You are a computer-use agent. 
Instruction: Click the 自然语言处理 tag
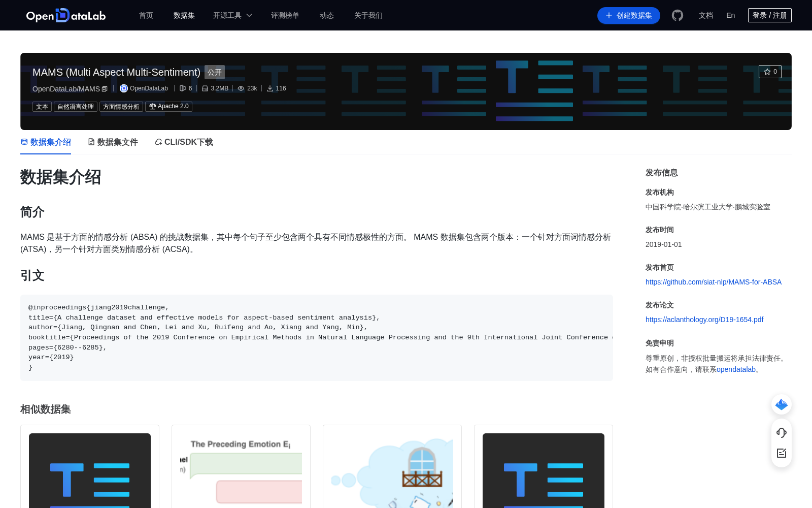click(x=76, y=107)
